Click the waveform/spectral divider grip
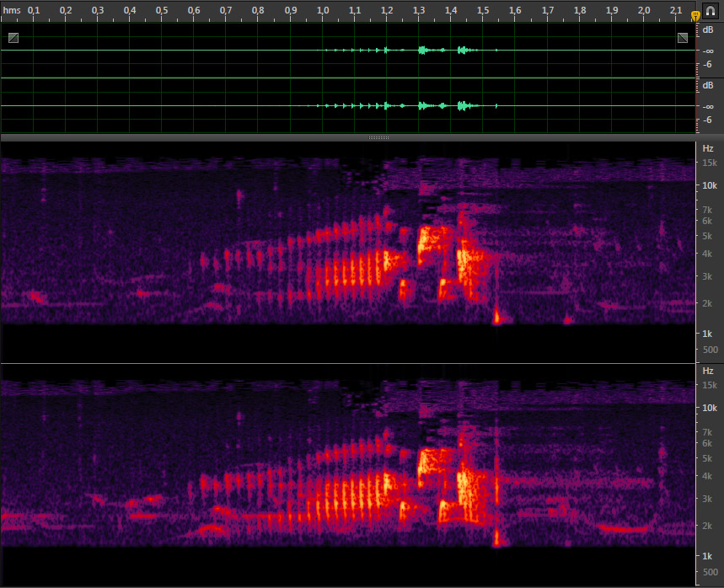 (378, 137)
